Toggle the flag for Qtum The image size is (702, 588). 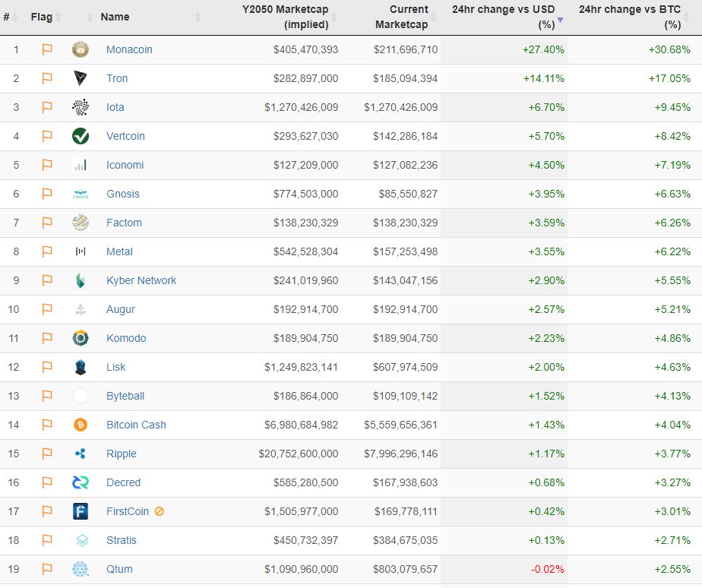click(47, 569)
